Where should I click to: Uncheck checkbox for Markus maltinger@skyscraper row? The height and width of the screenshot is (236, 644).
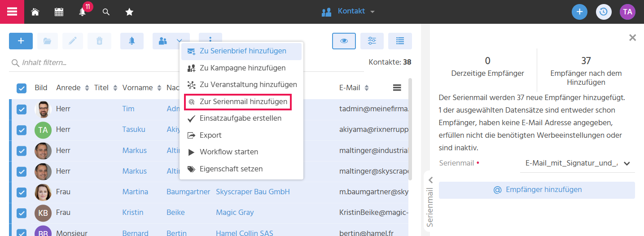click(x=22, y=171)
